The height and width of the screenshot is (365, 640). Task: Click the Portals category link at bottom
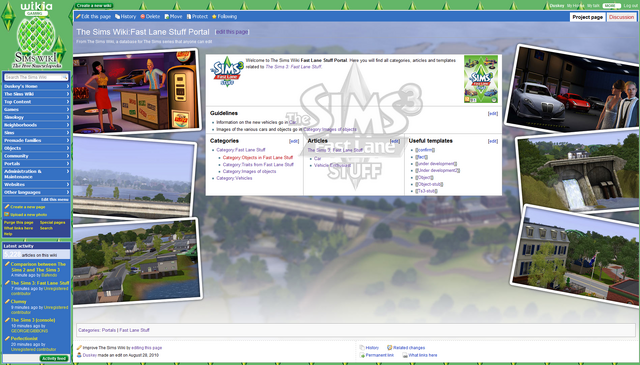click(109, 330)
